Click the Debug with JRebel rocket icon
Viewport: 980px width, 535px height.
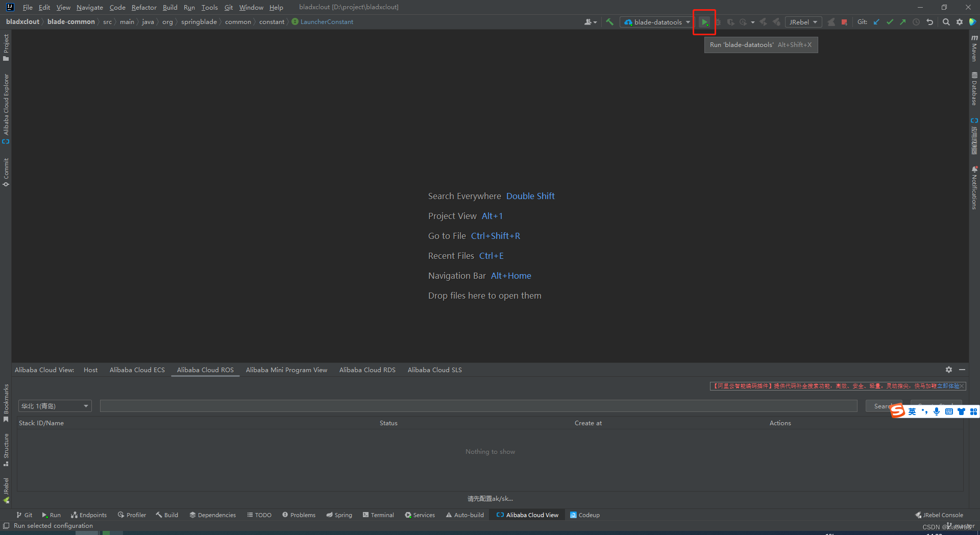click(776, 22)
